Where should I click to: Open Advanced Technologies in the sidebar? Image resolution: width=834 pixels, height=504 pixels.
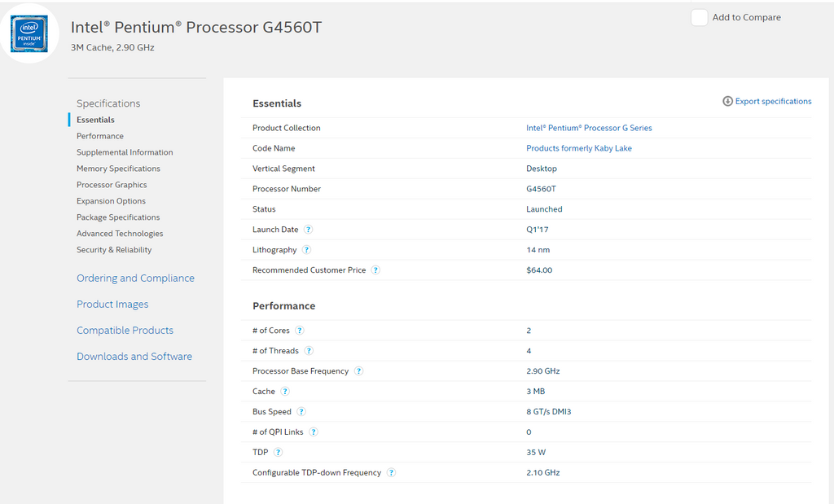pos(120,234)
